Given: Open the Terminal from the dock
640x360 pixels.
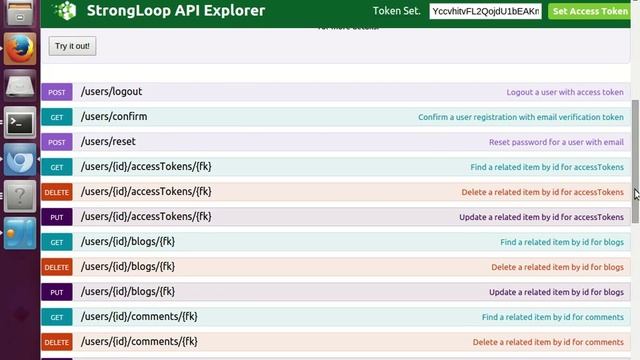Looking at the screenshot, I should pyautogui.click(x=20, y=122).
